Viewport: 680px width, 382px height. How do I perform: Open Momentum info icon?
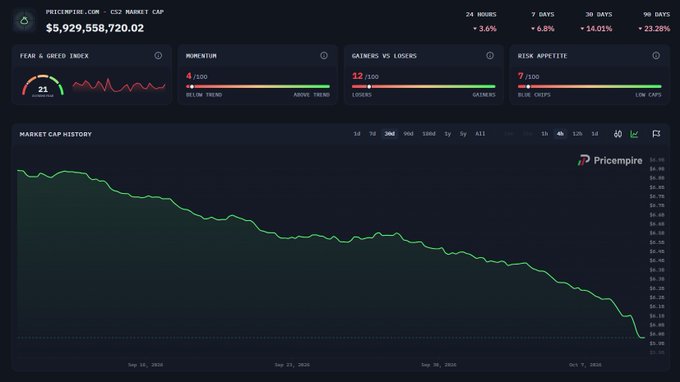point(324,56)
